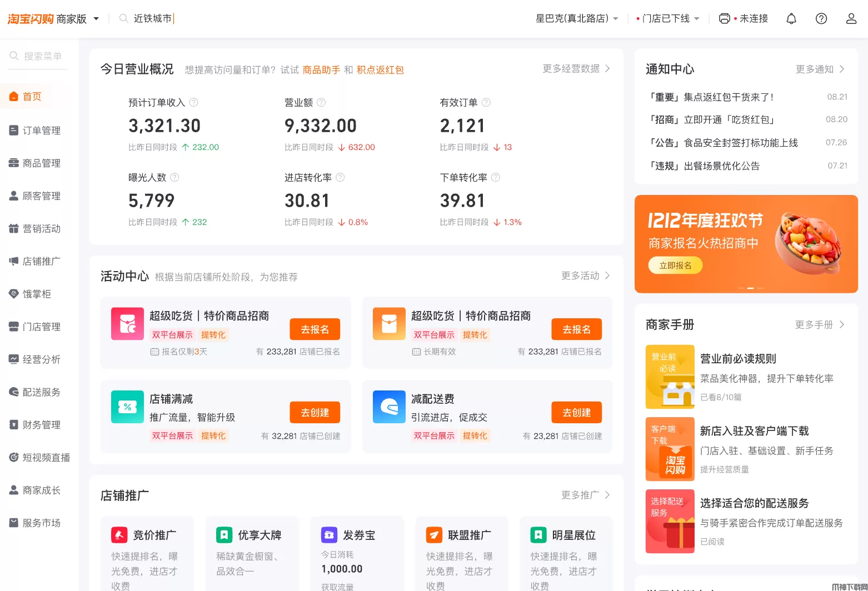Open 订单管理 in the sidebar
This screenshot has height=591, width=868.
[x=41, y=131]
